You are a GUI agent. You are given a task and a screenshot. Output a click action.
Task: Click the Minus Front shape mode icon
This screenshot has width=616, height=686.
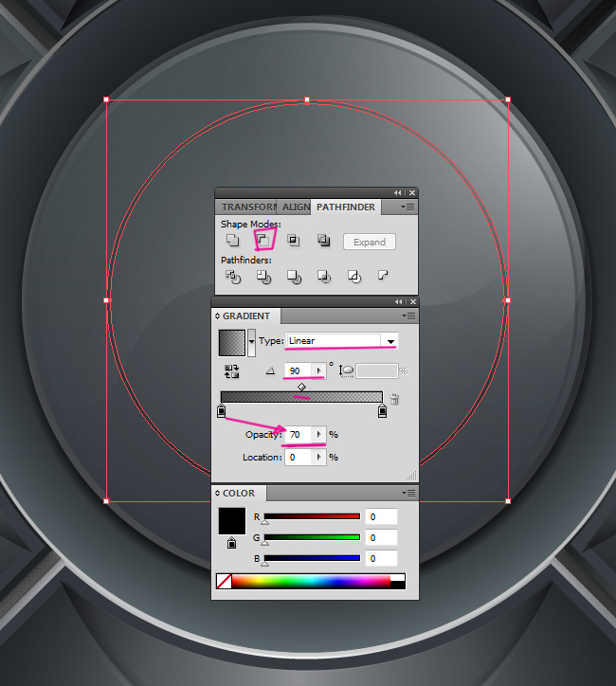click(263, 240)
